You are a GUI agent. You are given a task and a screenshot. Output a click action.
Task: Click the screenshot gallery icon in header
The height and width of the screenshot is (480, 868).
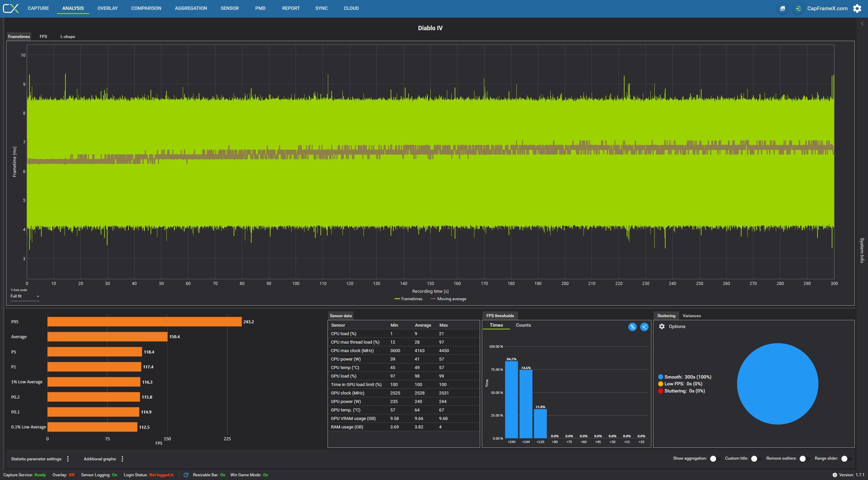click(x=783, y=8)
